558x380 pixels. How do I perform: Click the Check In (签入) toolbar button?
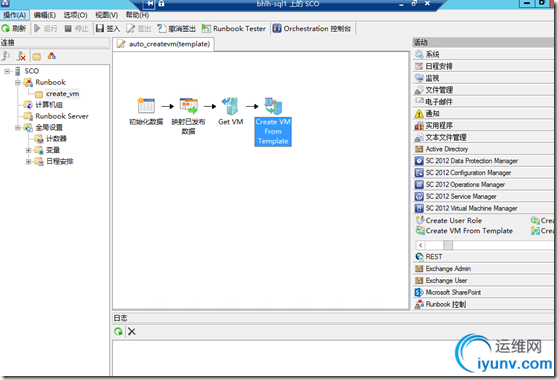point(108,28)
